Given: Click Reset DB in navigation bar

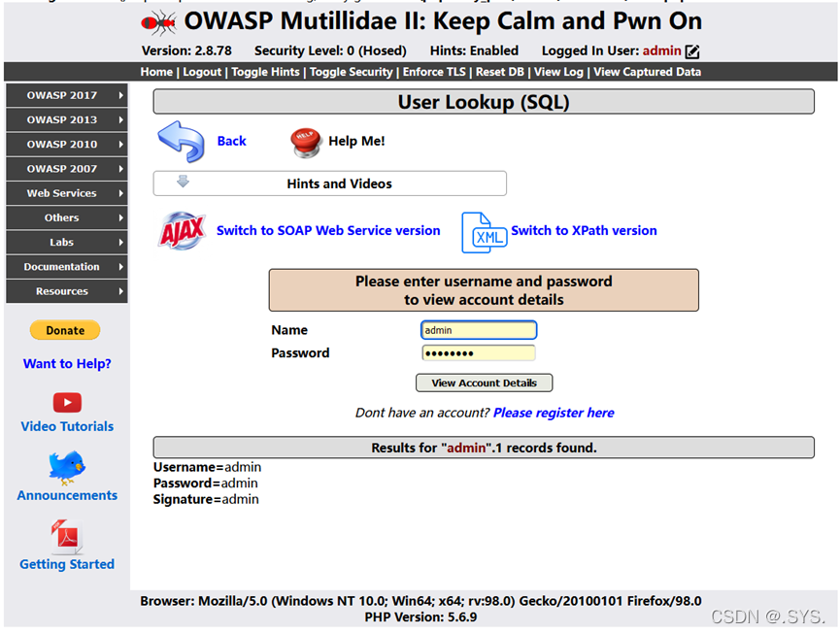Looking at the screenshot, I should tap(500, 72).
